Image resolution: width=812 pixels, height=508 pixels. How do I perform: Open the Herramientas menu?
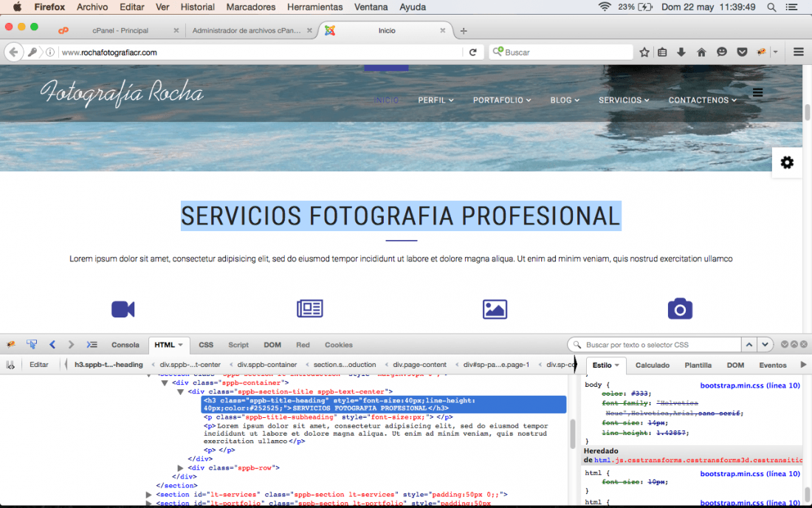coord(315,7)
